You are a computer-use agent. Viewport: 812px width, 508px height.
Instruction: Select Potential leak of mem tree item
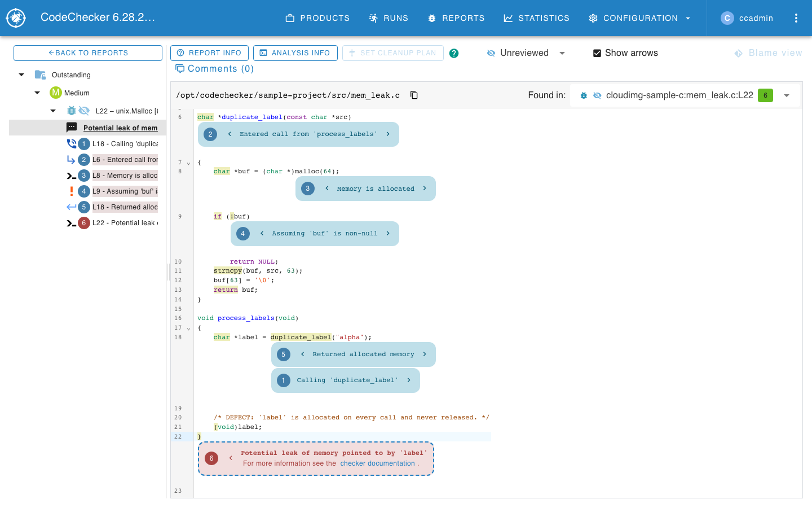coord(120,128)
